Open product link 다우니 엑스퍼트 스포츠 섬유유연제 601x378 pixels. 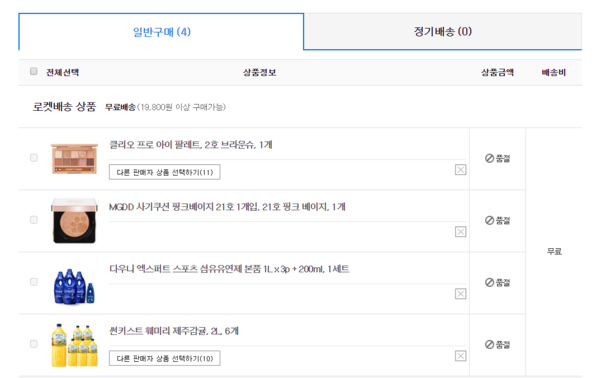pyautogui.click(x=229, y=269)
